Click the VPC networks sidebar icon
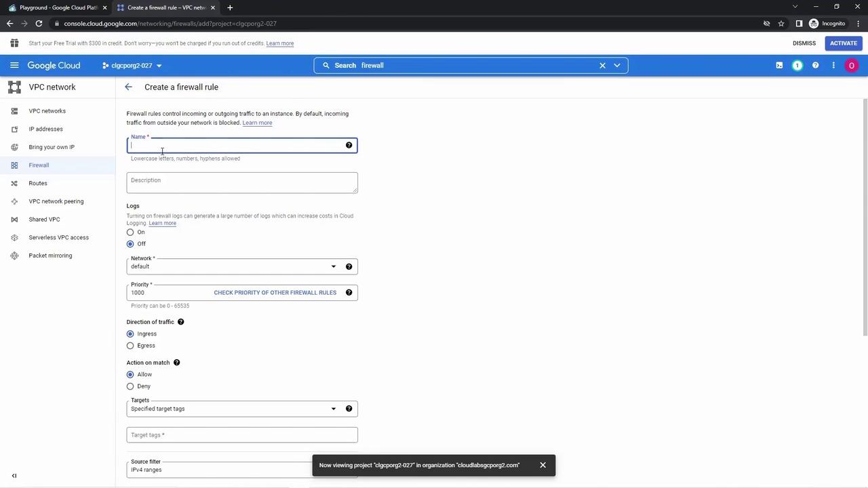Viewport: 868px width, 488px height. (14, 111)
